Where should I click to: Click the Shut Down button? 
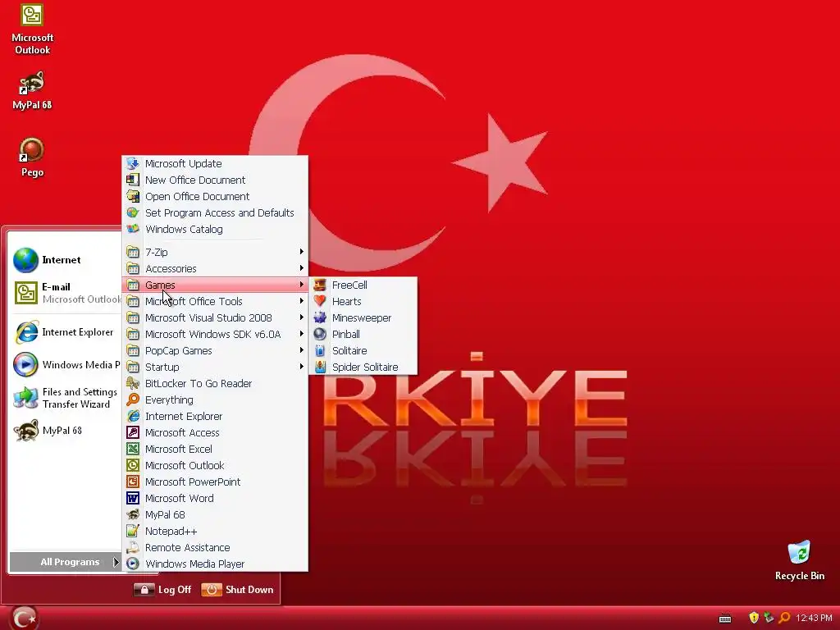pyautogui.click(x=237, y=590)
